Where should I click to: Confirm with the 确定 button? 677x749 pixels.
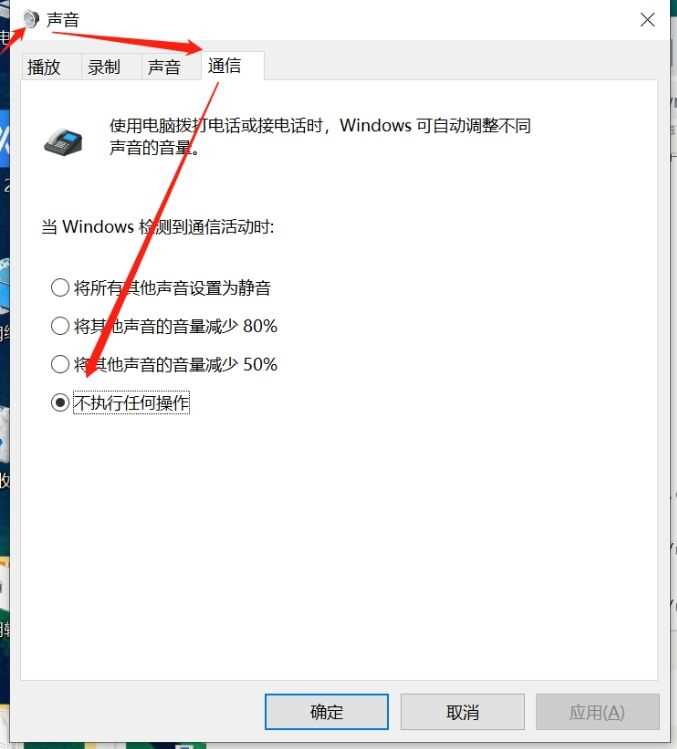point(327,712)
